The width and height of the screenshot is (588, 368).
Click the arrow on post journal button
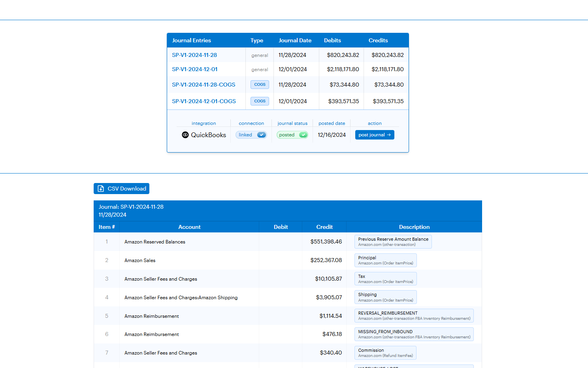coord(389,135)
